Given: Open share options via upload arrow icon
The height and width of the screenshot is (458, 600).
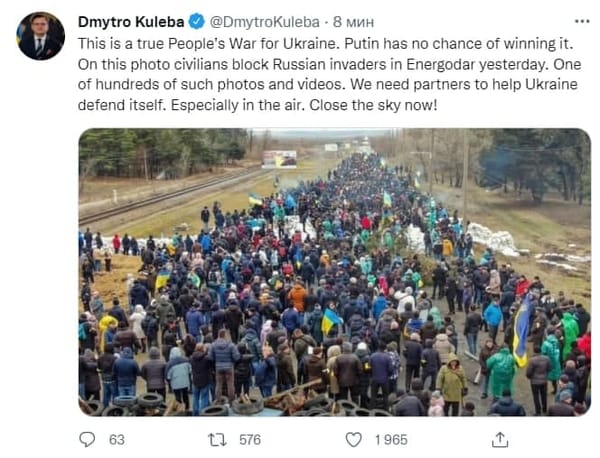Looking at the screenshot, I should pos(500,439).
